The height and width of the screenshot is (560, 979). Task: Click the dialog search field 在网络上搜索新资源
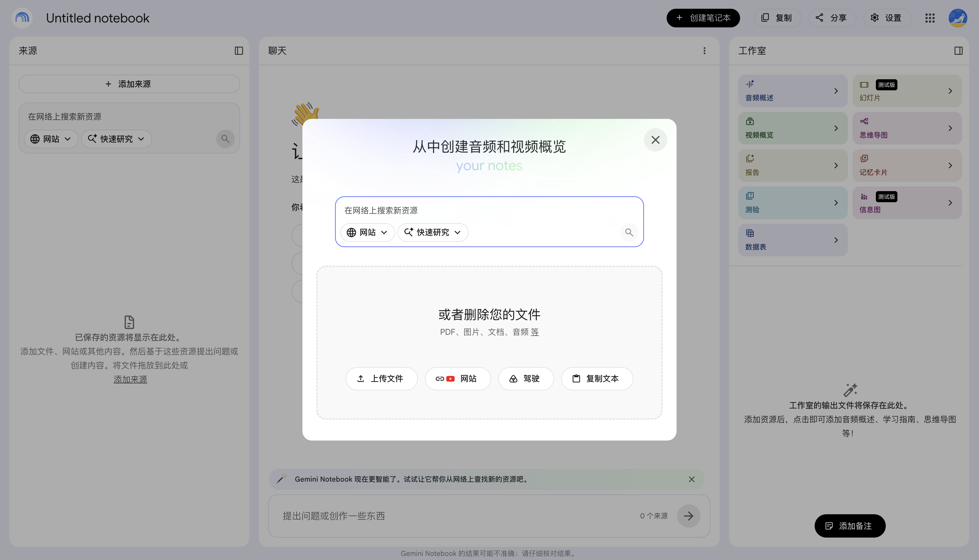pos(489,210)
